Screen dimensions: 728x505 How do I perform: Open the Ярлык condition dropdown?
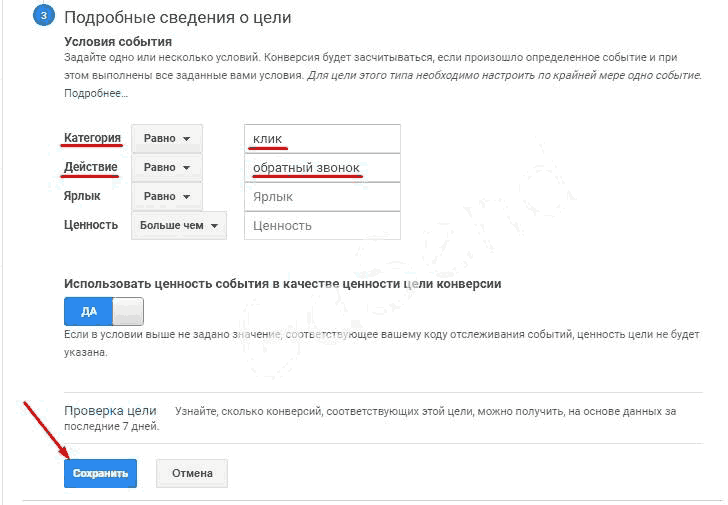167,196
